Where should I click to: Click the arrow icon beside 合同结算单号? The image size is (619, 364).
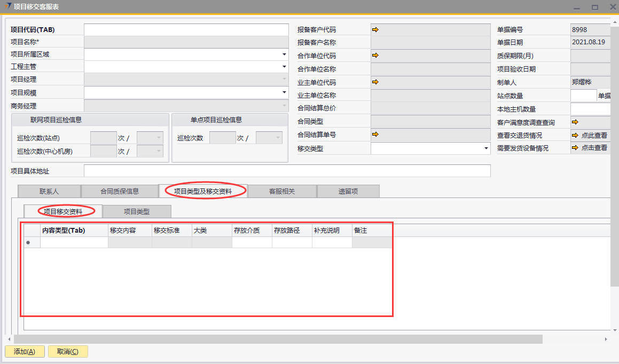[x=375, y=134]
